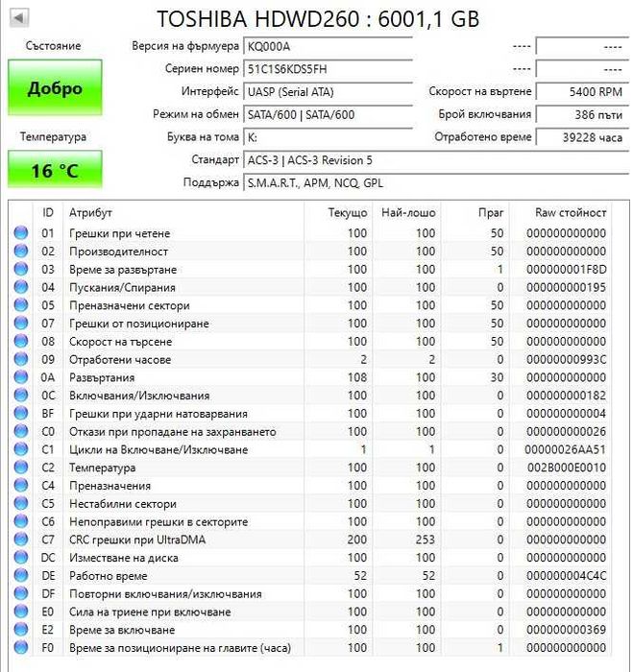Click the status icon of Време за развъртане row
This screenshot has height=672, width=633.
20,269
